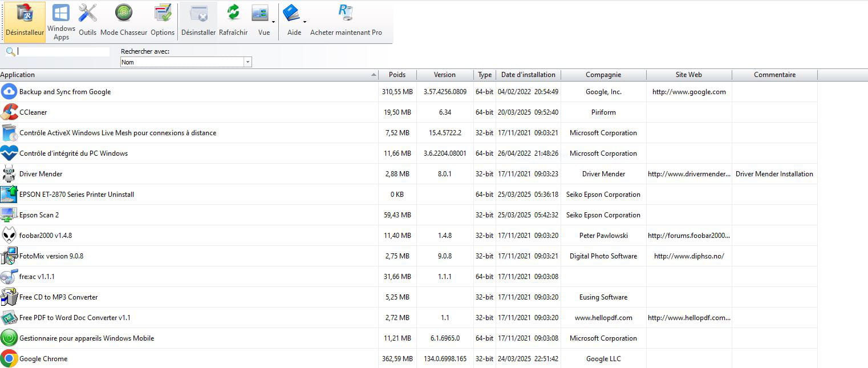Click 'Driver Mender Installation' comment cell
This screenshot has height=368, width=868.
click(x=774, y=174)
